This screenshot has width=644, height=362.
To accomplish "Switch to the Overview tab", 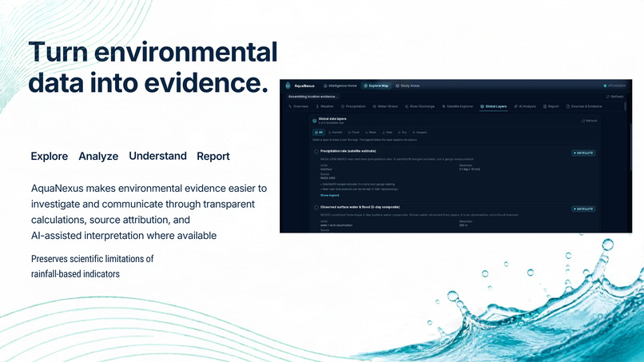I will (298, 106).
